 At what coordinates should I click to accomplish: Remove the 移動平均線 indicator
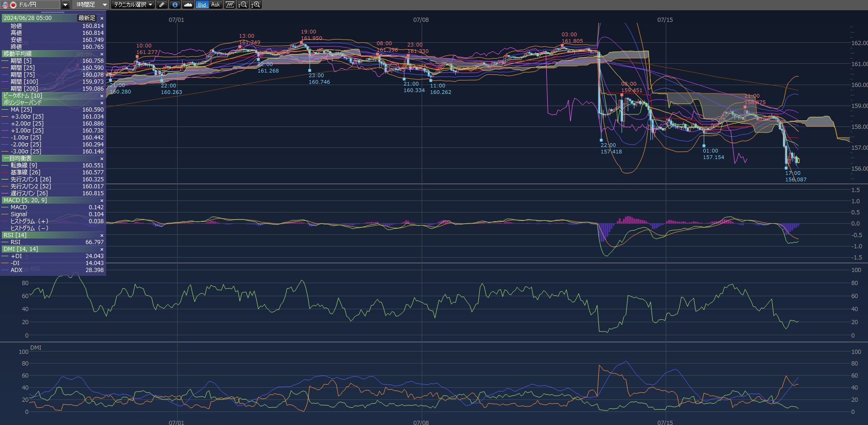[x=102, y=54]
